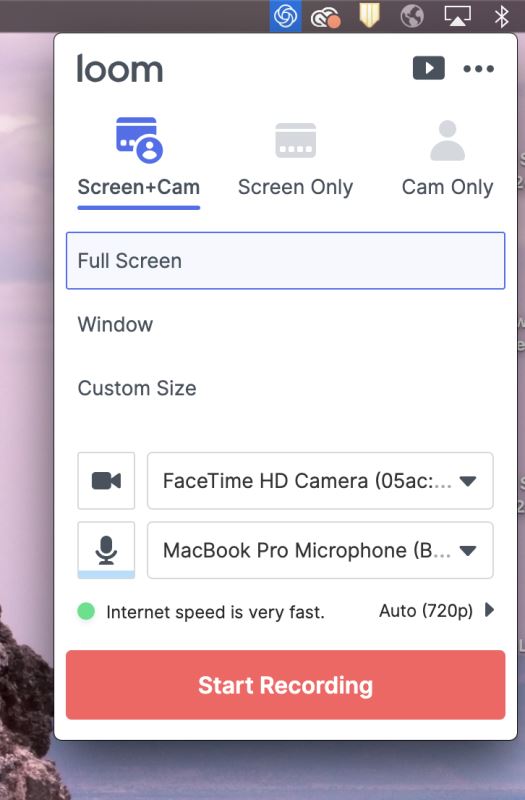This screenshot has width=525, height=800.
Task: Click the globe icon in the menu bar
Action: pos(412,16)
